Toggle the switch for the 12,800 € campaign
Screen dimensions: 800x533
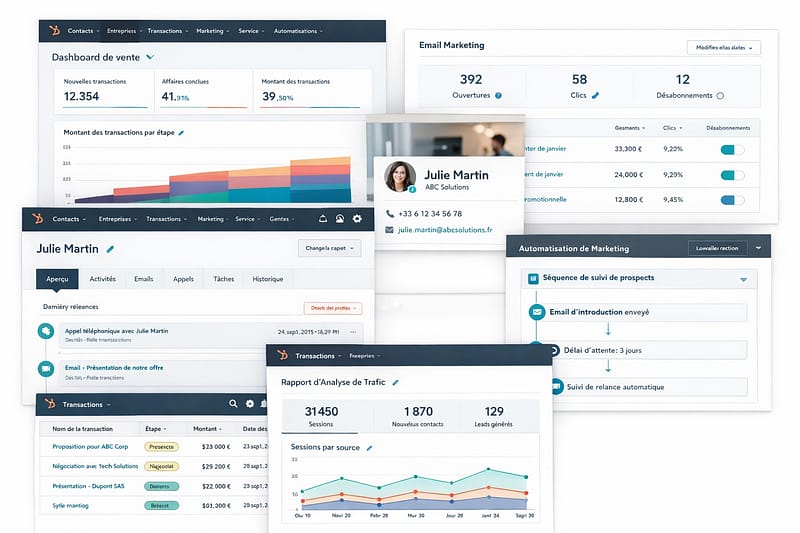point(733,199)
